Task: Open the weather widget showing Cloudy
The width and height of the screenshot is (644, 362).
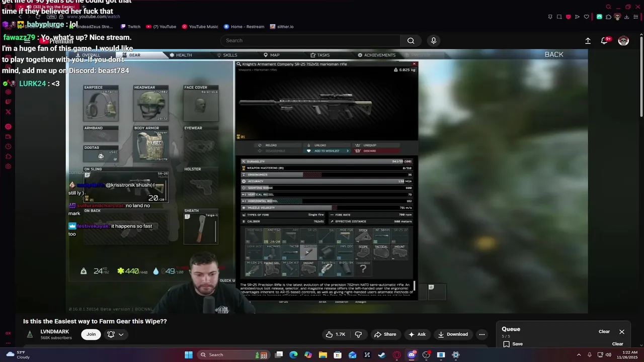Action: (x=17, y=355)
